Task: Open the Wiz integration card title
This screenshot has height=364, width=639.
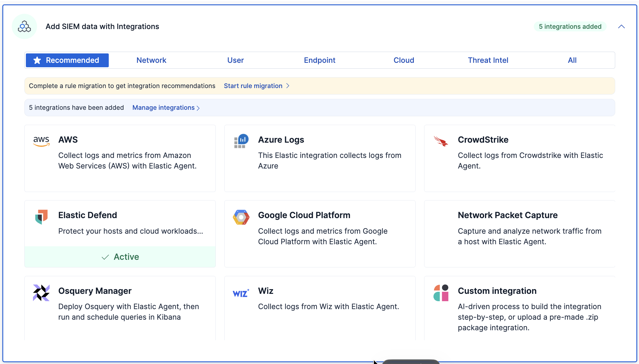Action: pyautogui.click(x=266, y=291)
